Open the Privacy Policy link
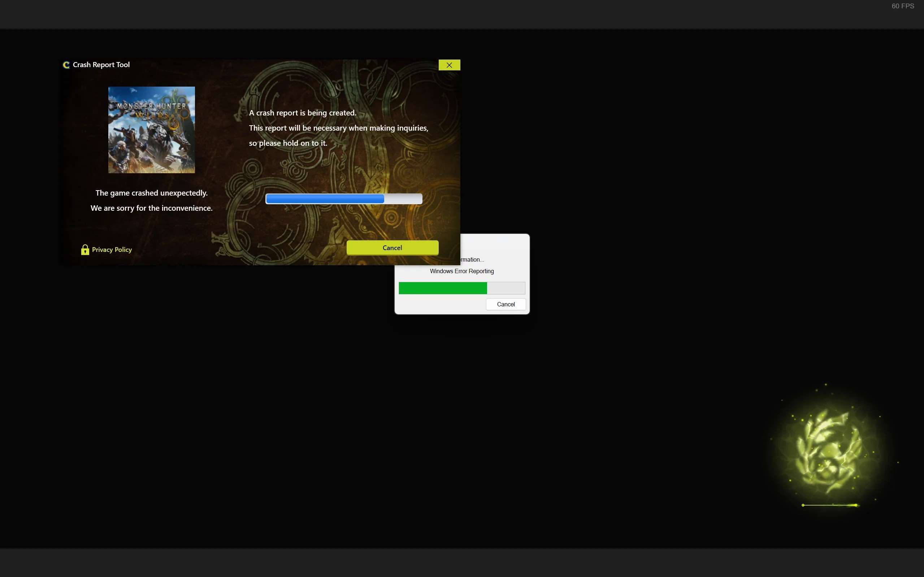Viewport: 924px width, 577px height. pyautogui.click(x=112, y=250)
